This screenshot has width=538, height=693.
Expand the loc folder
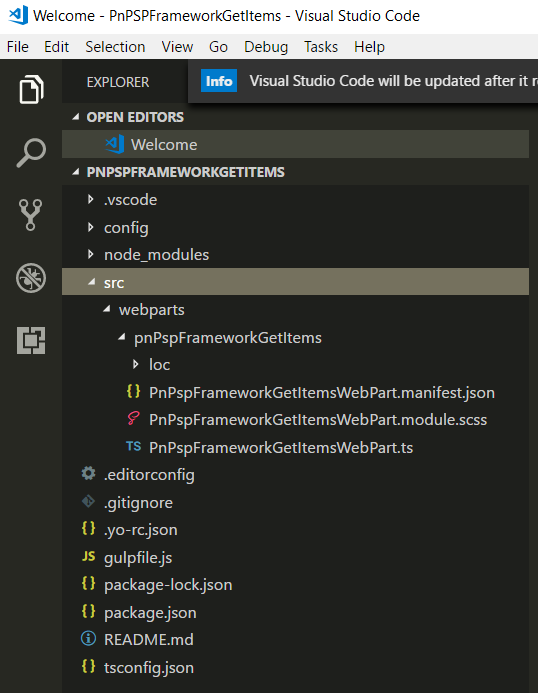135,364
